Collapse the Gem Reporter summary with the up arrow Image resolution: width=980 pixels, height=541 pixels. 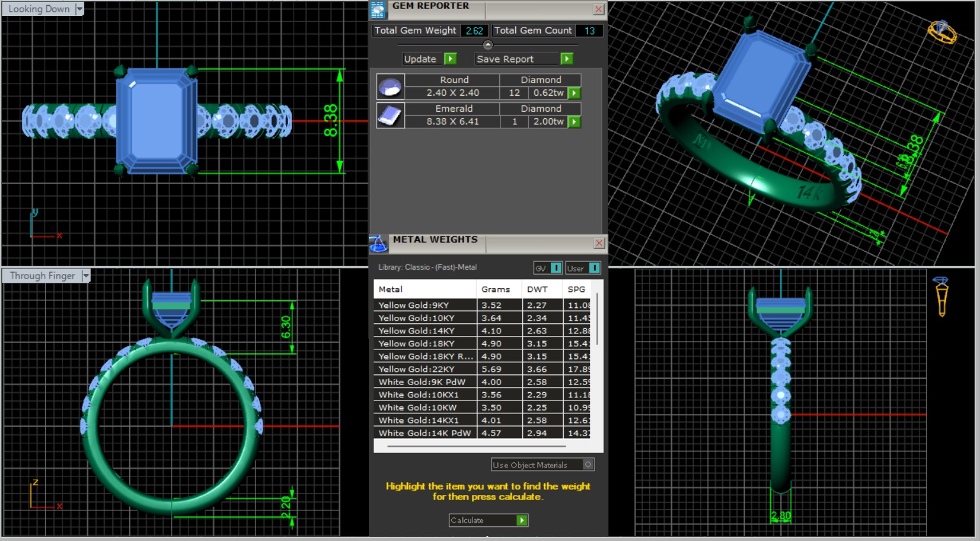[x=488, y=45]
